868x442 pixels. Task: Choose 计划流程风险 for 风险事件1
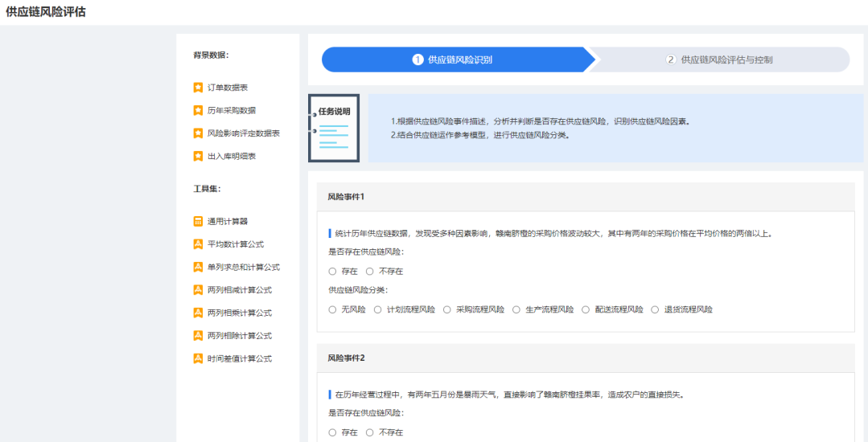(x=377, y=309)
